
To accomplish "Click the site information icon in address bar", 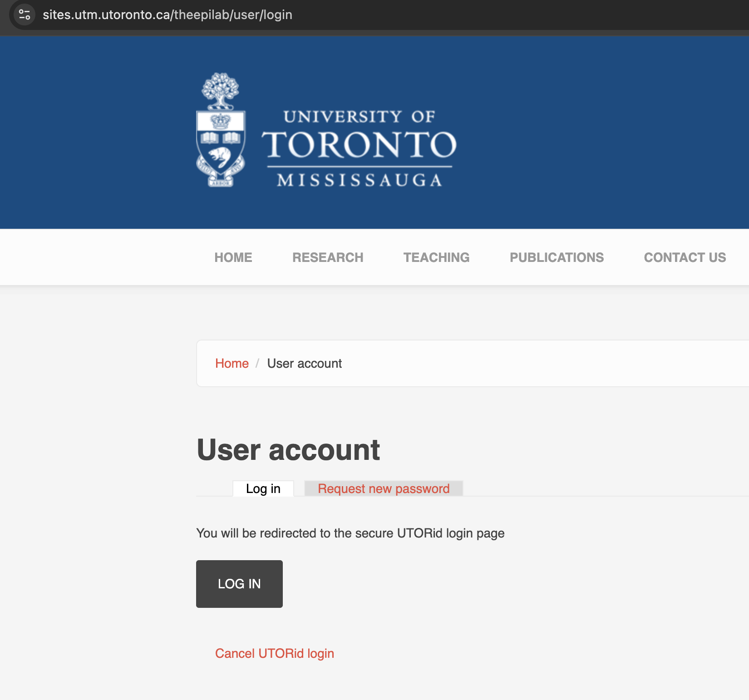I will coord(25,15).
